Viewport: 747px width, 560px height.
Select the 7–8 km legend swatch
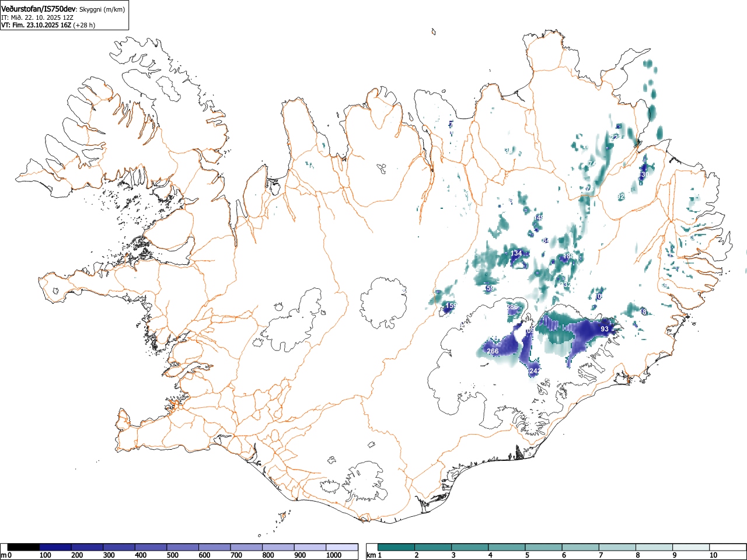click(617, 547)
